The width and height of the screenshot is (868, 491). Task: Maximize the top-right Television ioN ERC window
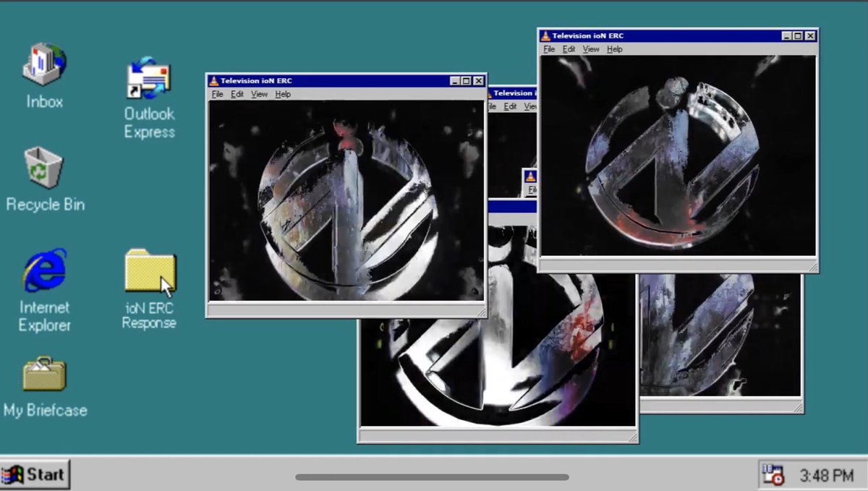(x=798, y=35)
